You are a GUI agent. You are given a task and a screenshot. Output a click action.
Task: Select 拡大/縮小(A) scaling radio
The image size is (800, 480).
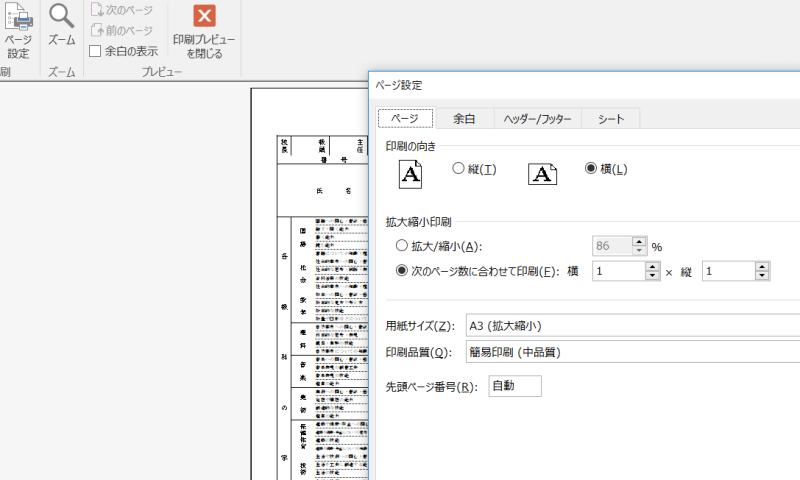[402, 246]
